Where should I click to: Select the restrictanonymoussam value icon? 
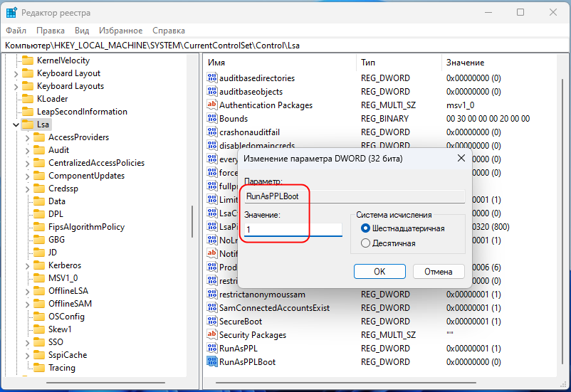pos(212,294)
